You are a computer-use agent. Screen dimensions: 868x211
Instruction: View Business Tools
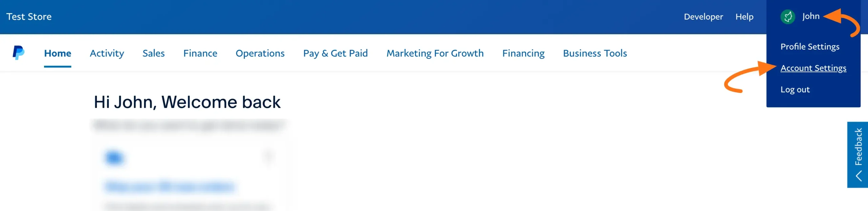click(x=594, y=53)
